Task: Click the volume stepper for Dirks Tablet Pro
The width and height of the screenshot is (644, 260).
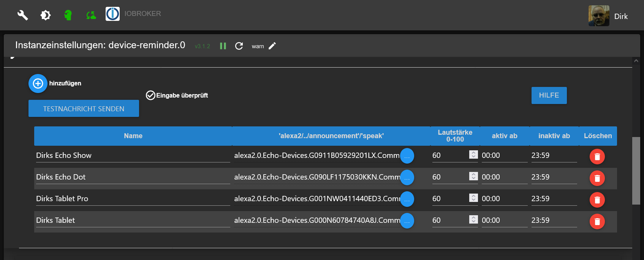Action: click(x=473, y=198)
